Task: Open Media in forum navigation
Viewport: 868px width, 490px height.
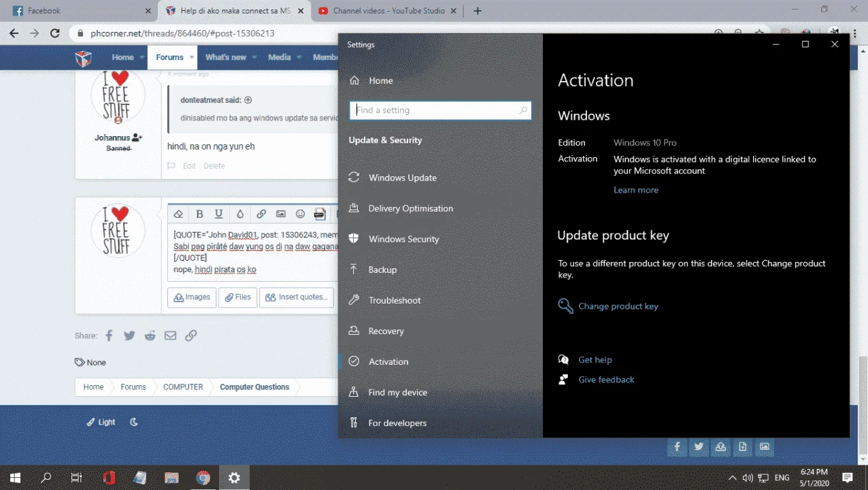Action: 279,57
